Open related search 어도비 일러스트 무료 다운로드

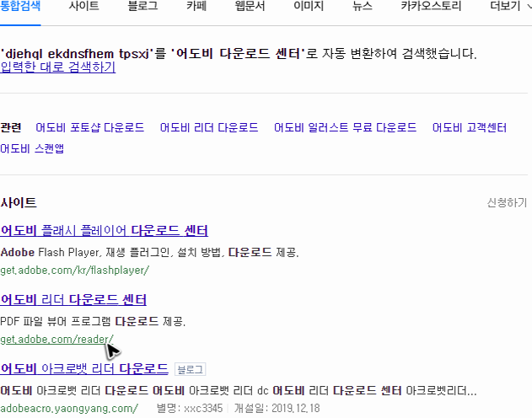click(x=346, y=128)
